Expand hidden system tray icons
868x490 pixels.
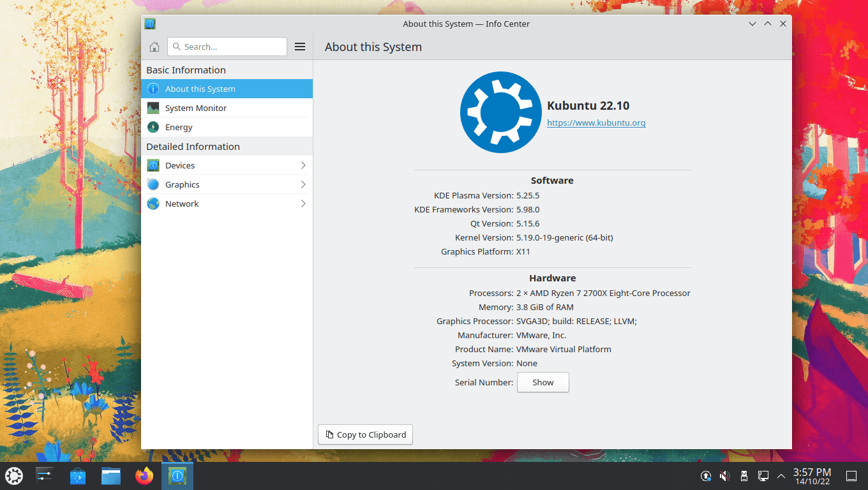pyautogui.click(x=781, y=476)
